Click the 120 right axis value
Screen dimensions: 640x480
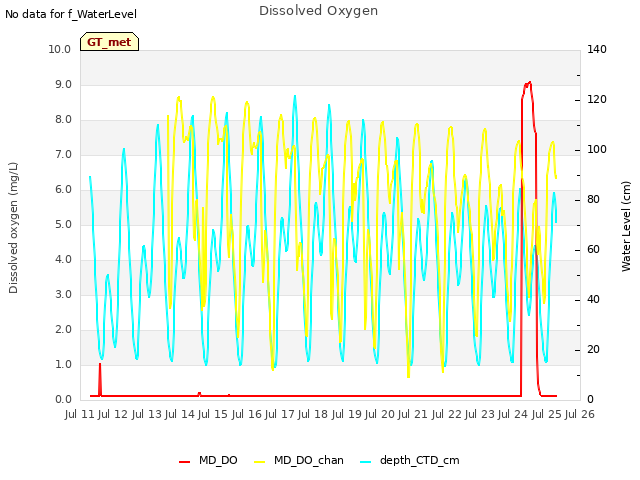[x=597, y=100]
